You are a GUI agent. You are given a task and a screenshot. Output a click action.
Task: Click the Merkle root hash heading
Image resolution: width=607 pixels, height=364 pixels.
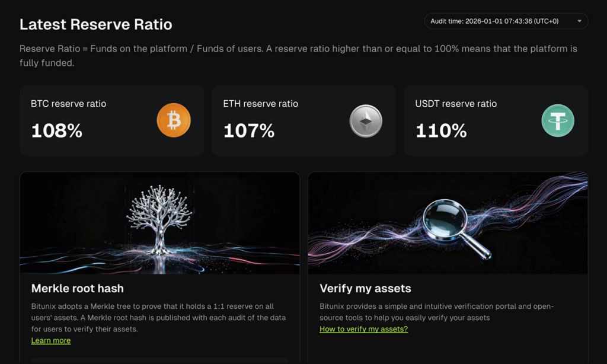tap(78, 289)
